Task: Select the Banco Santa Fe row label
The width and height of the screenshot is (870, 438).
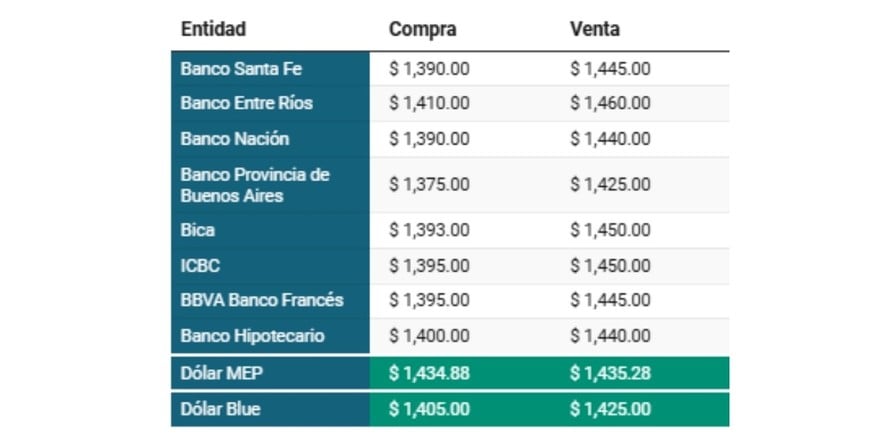Action: tap(241, 69)
